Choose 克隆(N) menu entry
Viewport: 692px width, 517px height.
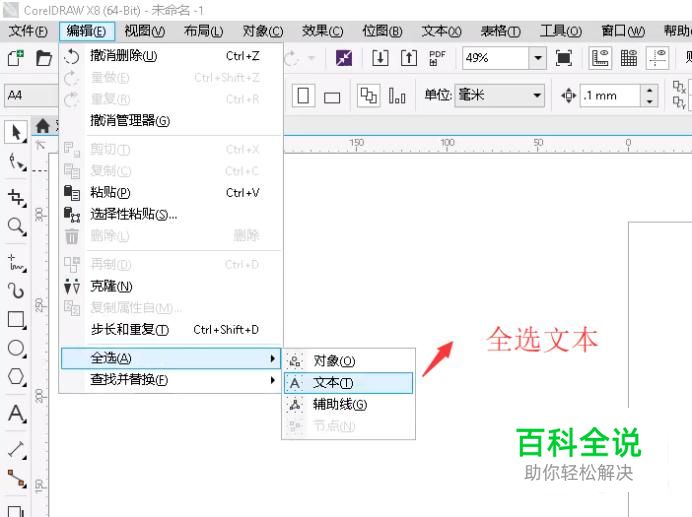coord(170,286)
